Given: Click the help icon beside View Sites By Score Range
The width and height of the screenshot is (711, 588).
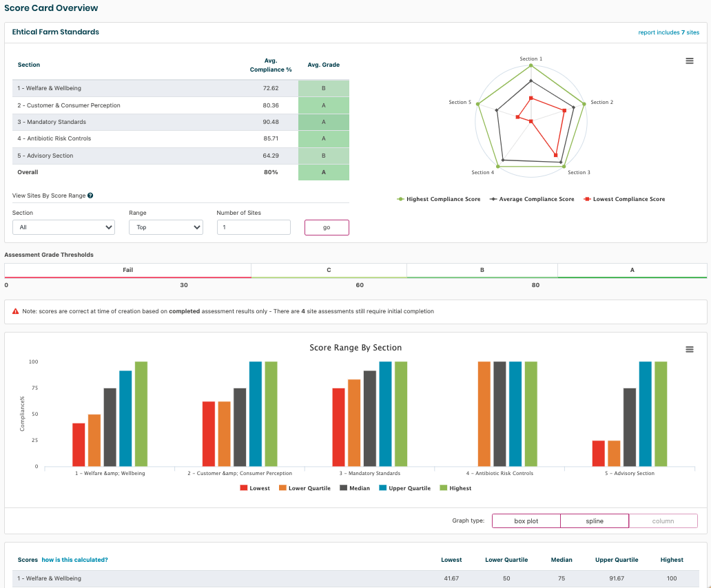Looking at the screenshot, I should point(90,196).
